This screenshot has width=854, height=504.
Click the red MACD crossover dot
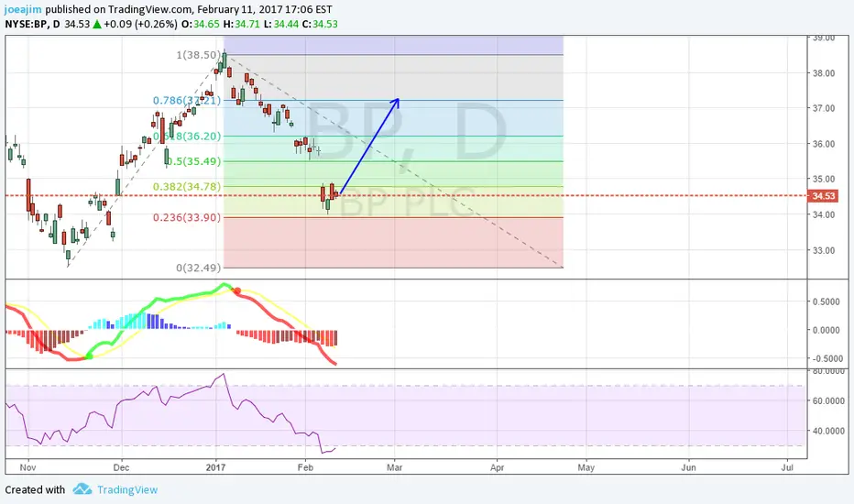[237, 291]
